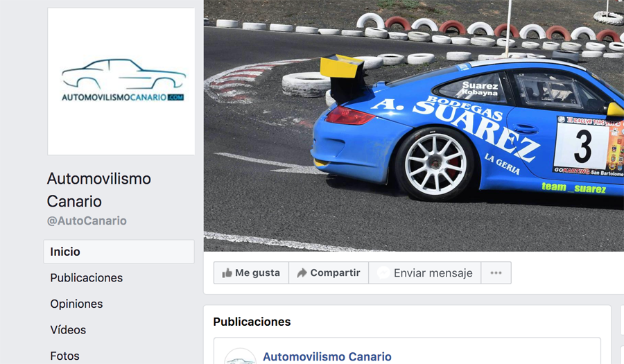Click the number 3 plate on cover photo
Screen dimensions: 624x364
pos(583,146)
